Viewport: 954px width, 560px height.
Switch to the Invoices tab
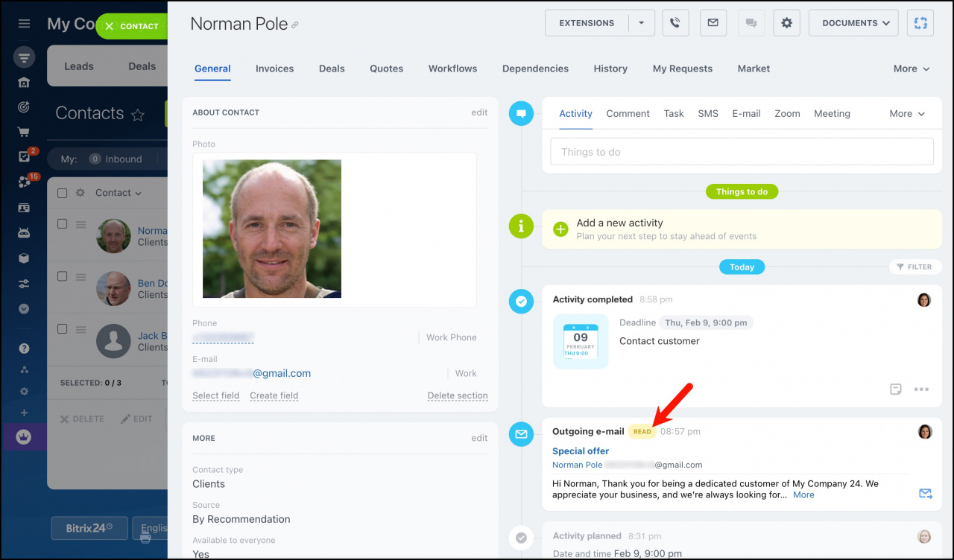click(274, 69)
